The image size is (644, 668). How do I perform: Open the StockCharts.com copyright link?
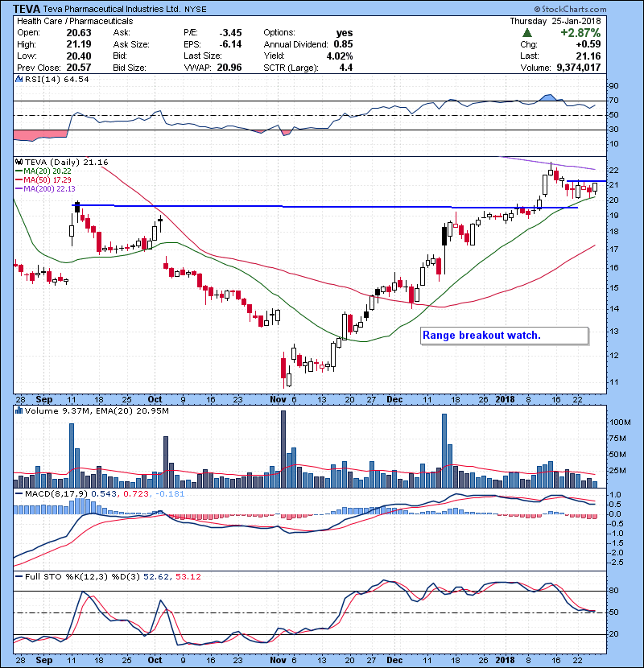pyautogui.click(x=570, y=9)
